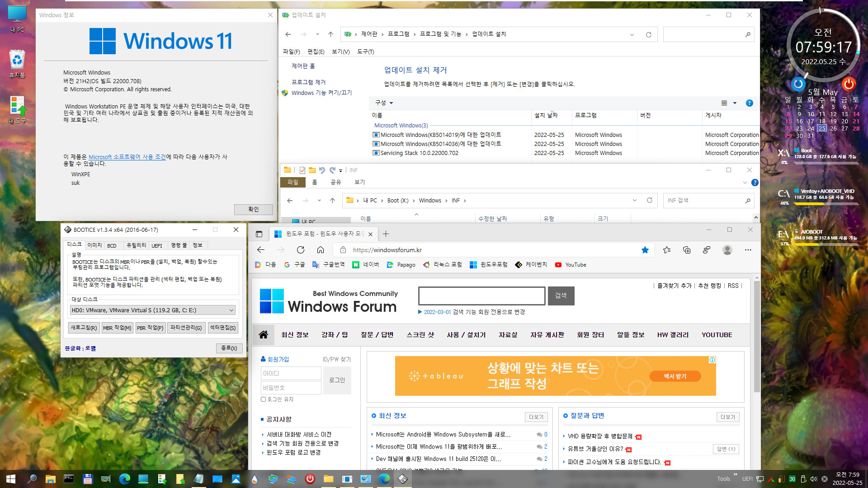This screenshot has width=868, height=488.
Task: Click the 파티션관리(G) button
Action: tap(186, 328)
